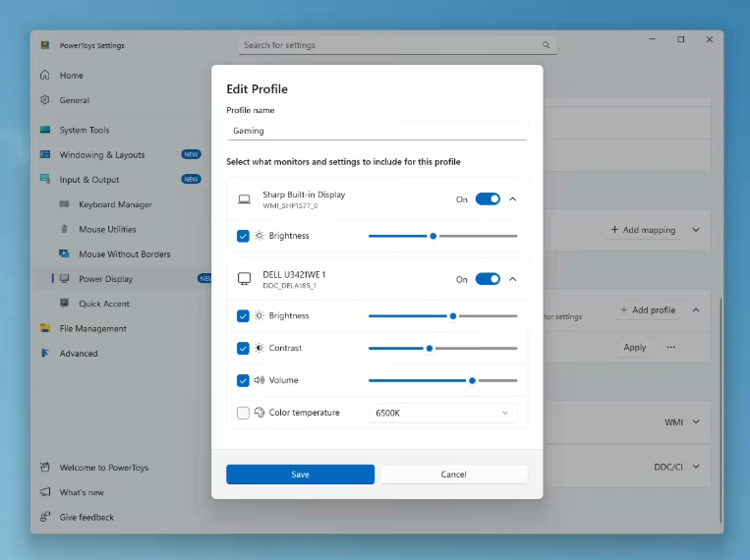The width and height of the screenshot is (750, 560).
Task: Open Windowing & Layouts in sidebar
Action: click(101, 155)
